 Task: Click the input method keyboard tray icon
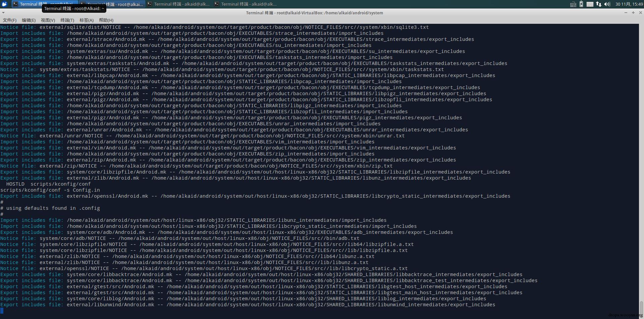tap(573, 4)
